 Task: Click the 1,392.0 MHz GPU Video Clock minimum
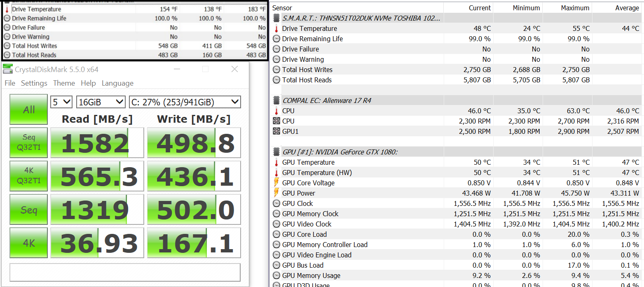[522, 224]
